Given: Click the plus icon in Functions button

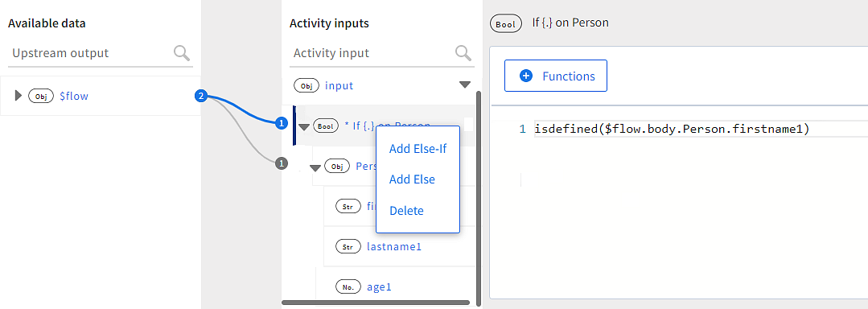Looking at the screenshot, I should [526, 76].
